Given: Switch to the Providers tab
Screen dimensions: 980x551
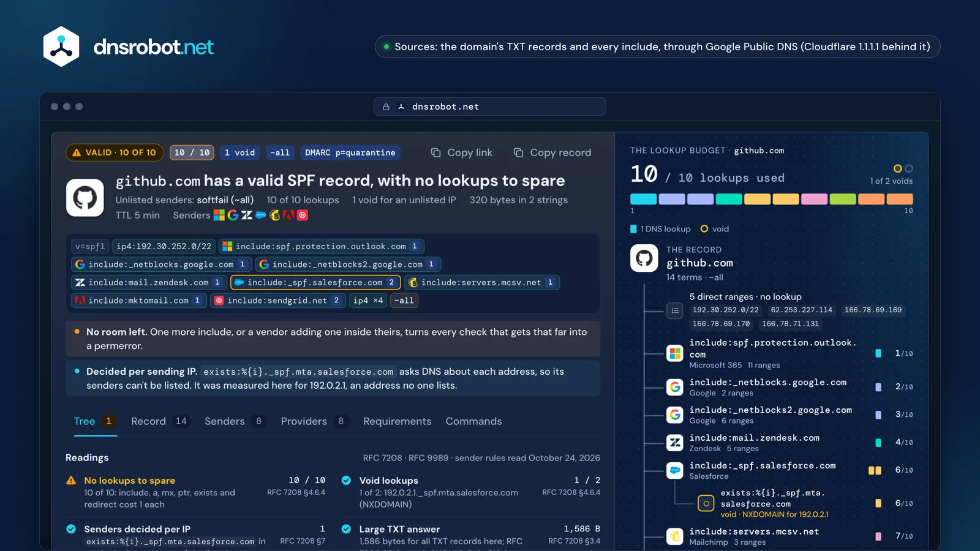Looking at the screenshot, I should pos(315,421).
